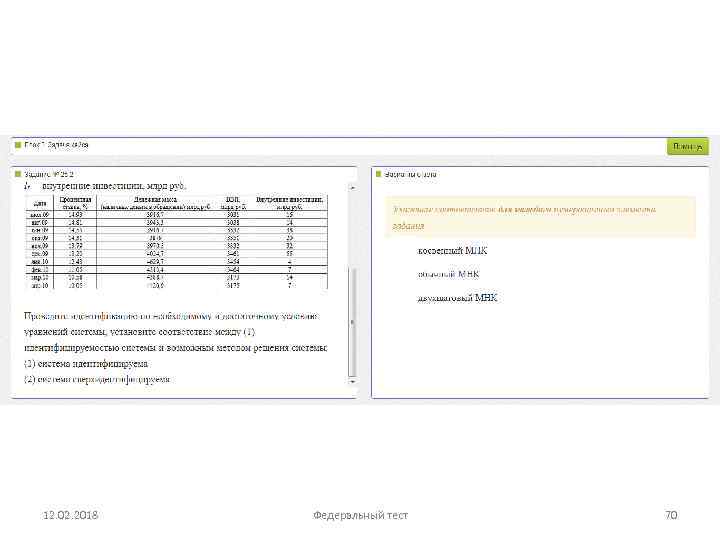Click the 'Денежная масса' table column header
Screen dimensions: 720x540
point(156,203)
